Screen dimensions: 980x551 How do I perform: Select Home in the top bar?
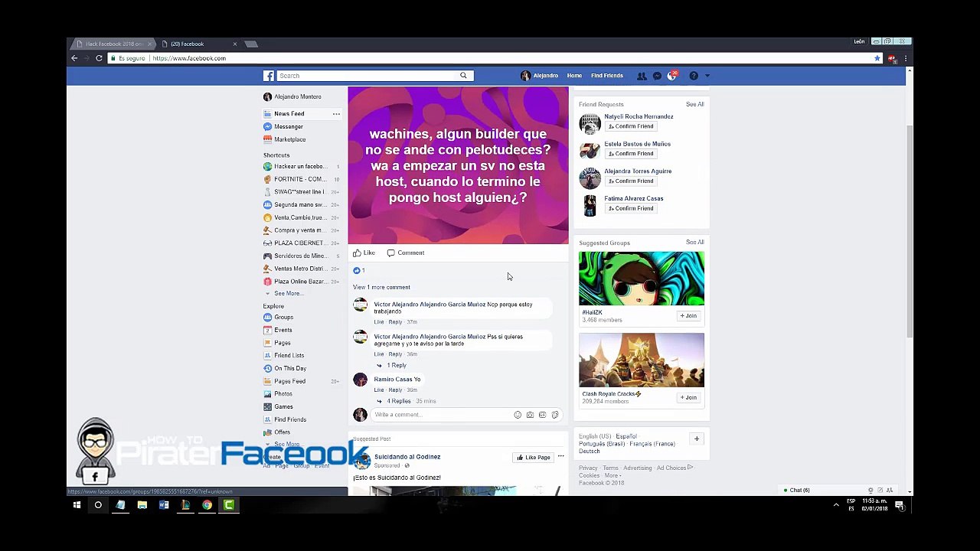[574, 76]
